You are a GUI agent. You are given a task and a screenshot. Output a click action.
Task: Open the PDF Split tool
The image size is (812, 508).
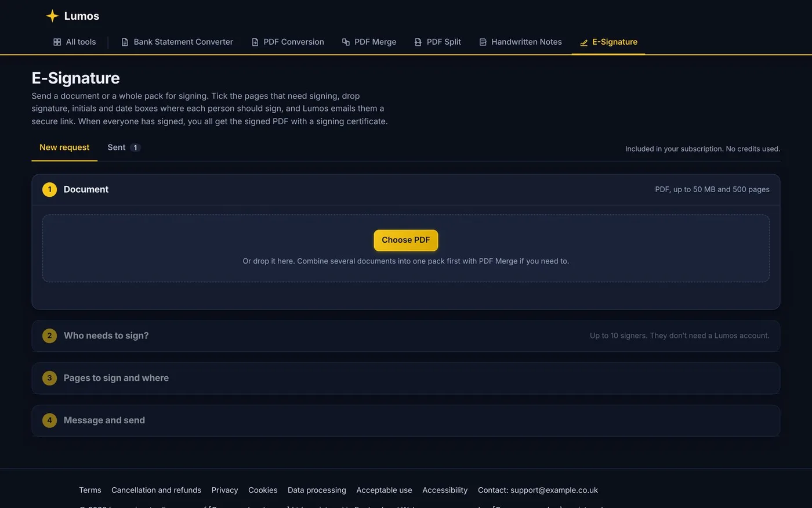(x=437, y=42)
